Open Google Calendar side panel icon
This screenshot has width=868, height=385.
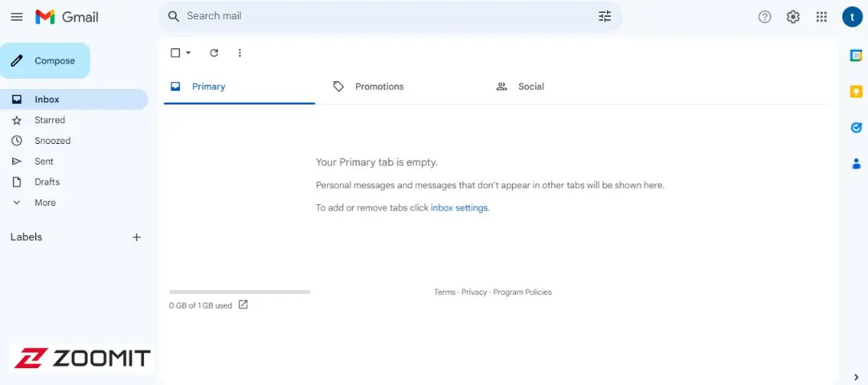click(856, 55)
